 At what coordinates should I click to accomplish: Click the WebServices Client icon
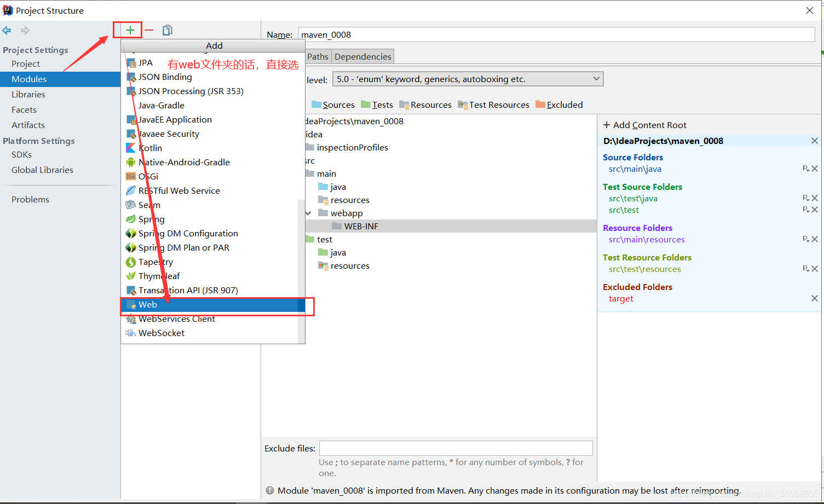[x=131, y=319]
